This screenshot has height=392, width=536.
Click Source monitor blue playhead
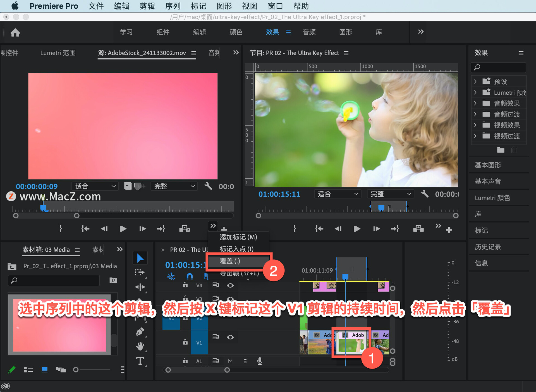point(43,208)
